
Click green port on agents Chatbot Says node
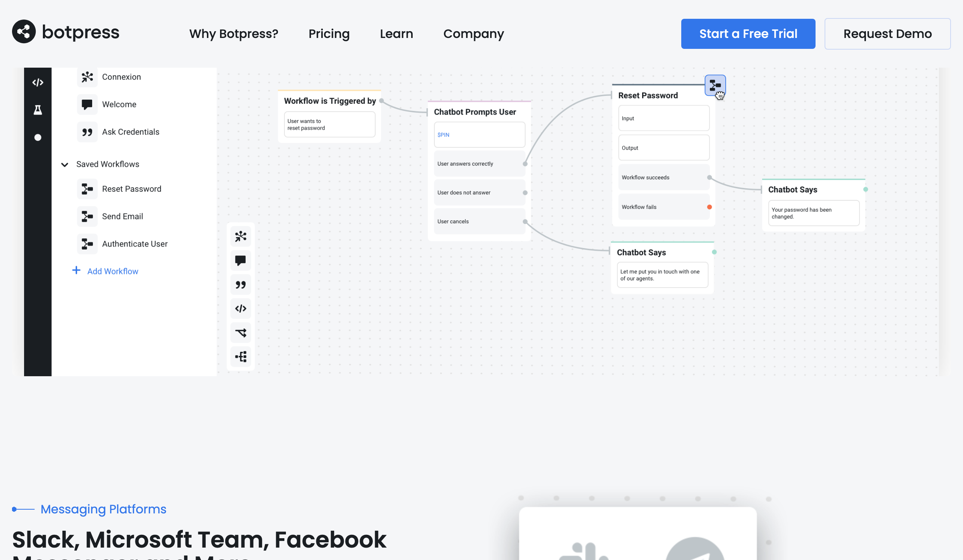click(714, 252)
